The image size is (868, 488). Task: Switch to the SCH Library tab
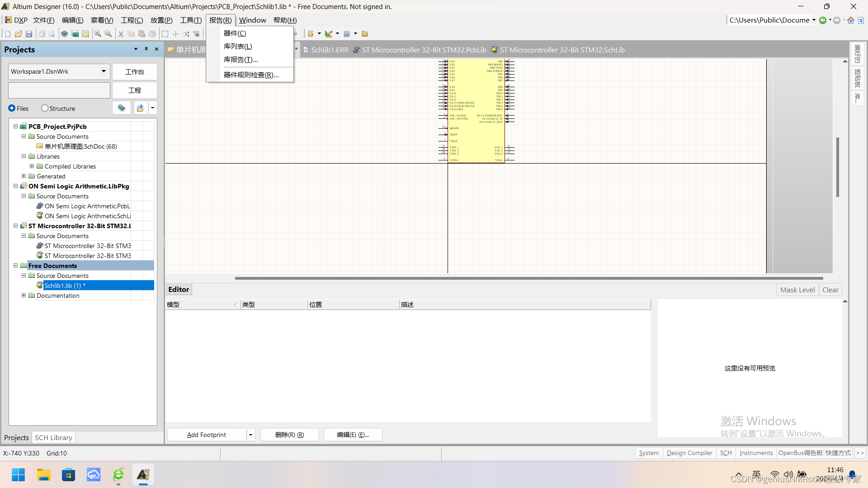[x=53, y=437]
